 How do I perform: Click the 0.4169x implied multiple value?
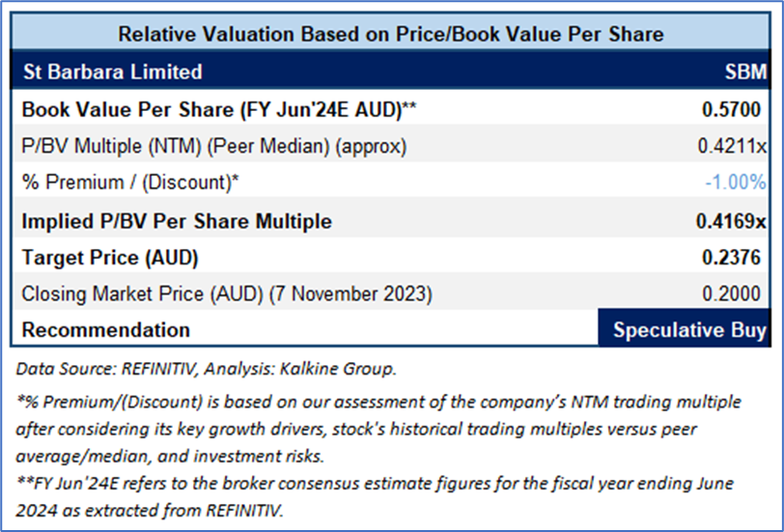(731, 221)
